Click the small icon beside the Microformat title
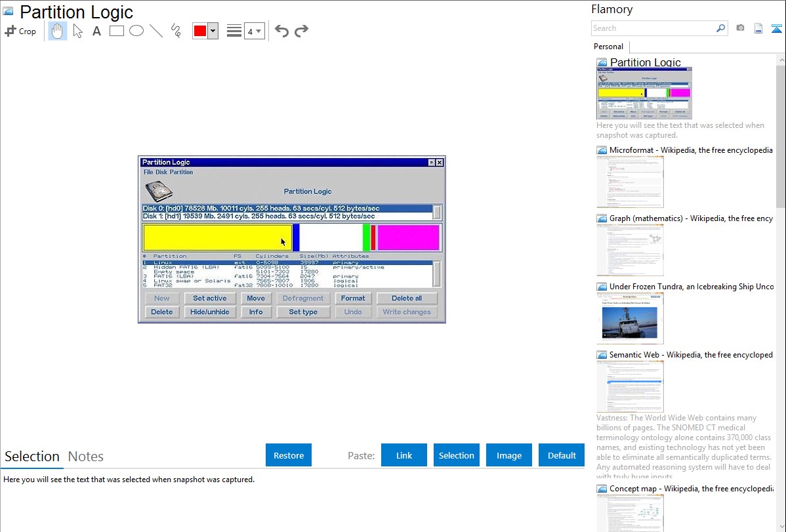Image resolution: width=786 pixels, height=532 pixels. pos(602,150)
